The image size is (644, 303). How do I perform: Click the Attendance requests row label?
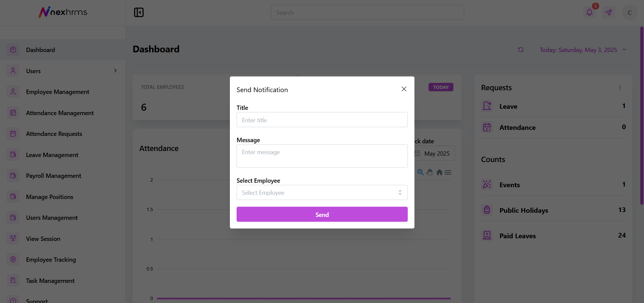pos(517,128)
